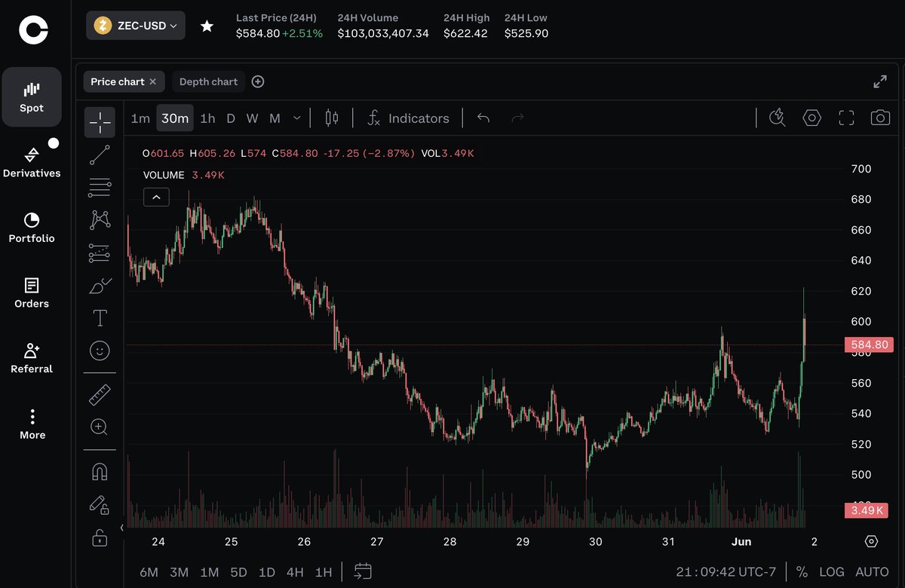Open the emoji icons tool
The image size is (905, 588).
(100, 351)
